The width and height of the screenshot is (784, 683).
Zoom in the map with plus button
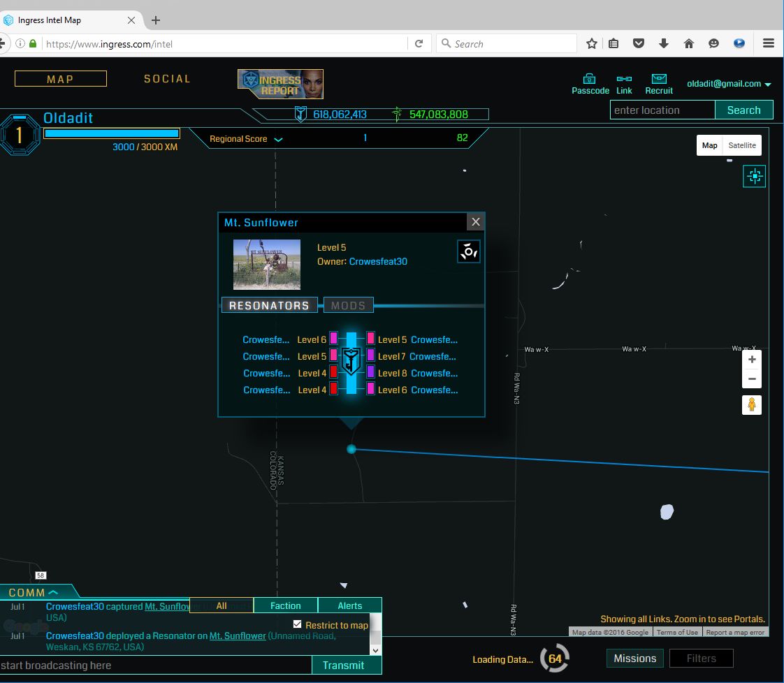pyautogui.click(x=752, y=360)
